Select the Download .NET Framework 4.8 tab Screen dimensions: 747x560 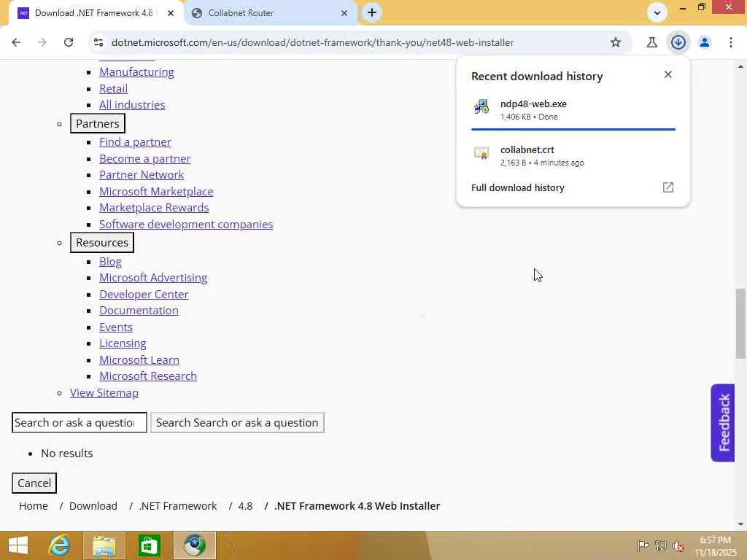(95, 13)
